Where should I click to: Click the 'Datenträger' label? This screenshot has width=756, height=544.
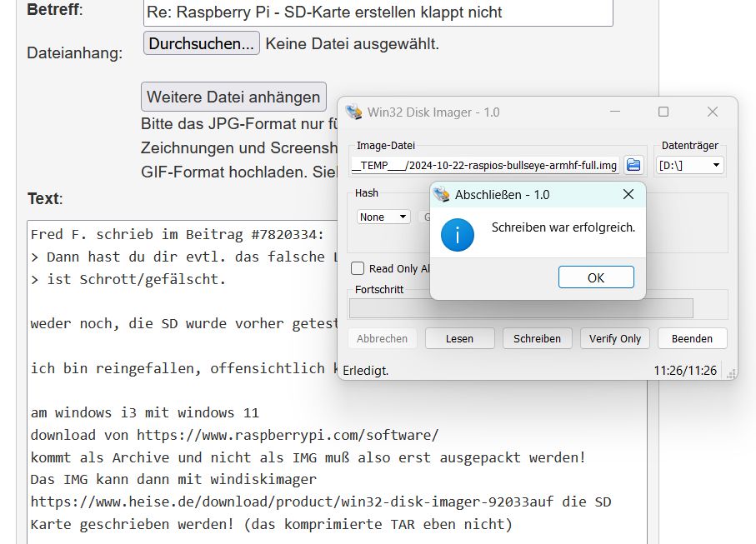[x=690, y=146]
